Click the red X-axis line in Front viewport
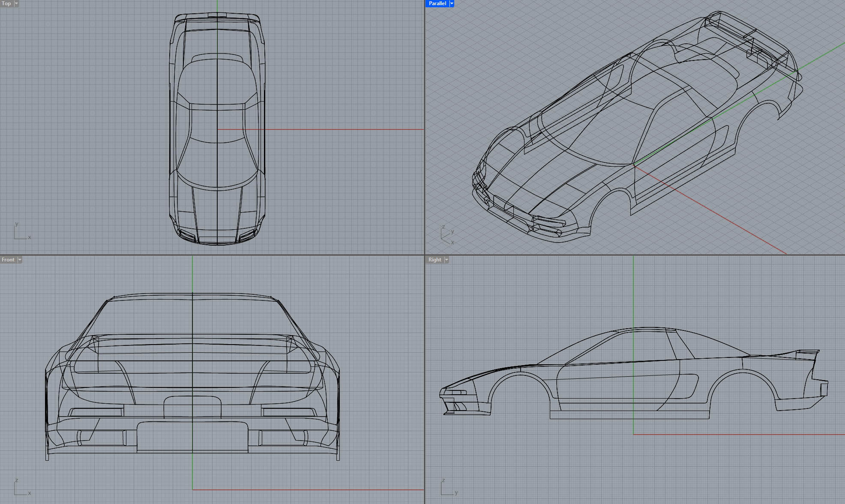 309,489
